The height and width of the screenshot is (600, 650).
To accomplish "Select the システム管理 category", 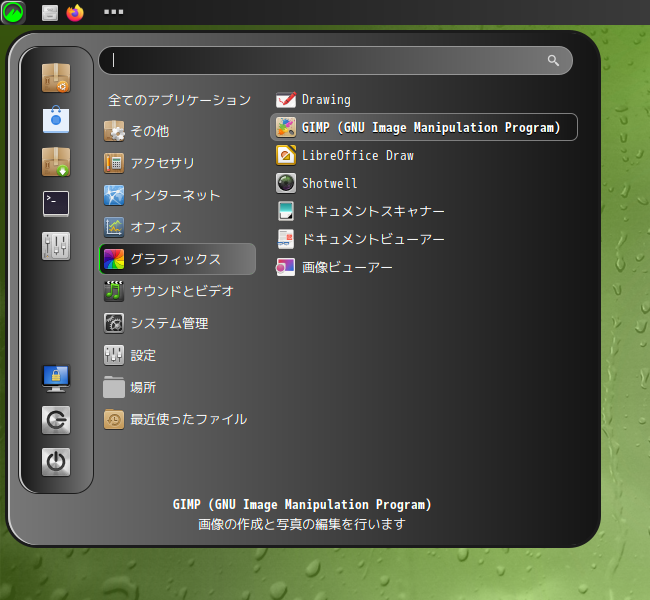I will (177, 323).
